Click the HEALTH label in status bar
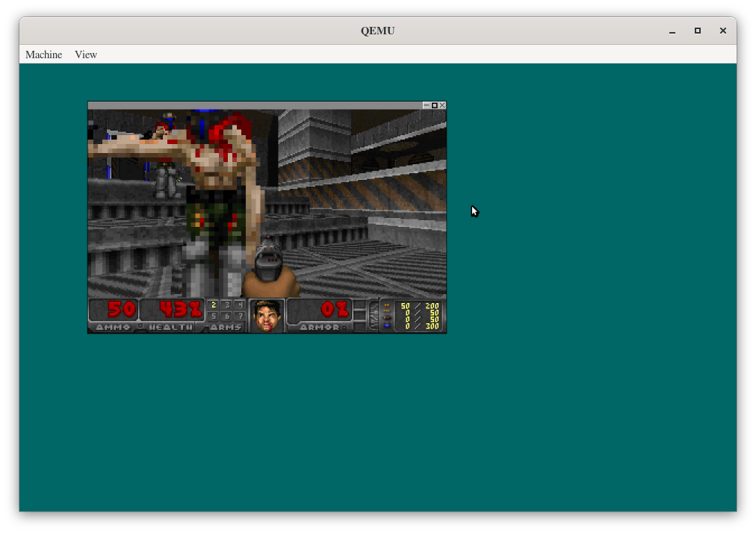Viewport: 756px width, 533px height. point(170,327)
